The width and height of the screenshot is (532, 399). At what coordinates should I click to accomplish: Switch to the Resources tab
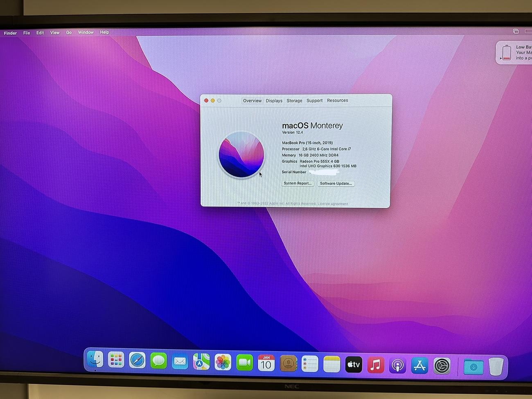click(338, 100)
